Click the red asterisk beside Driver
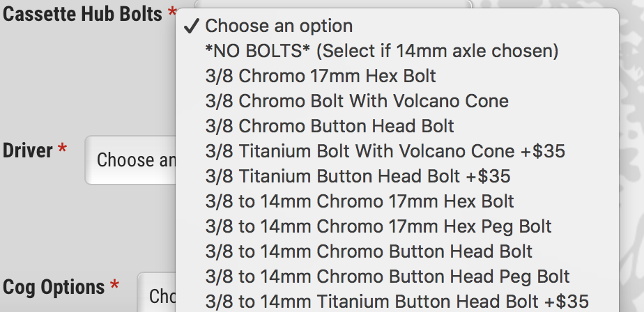The image size is (644, 312). [x=63, y=148]
